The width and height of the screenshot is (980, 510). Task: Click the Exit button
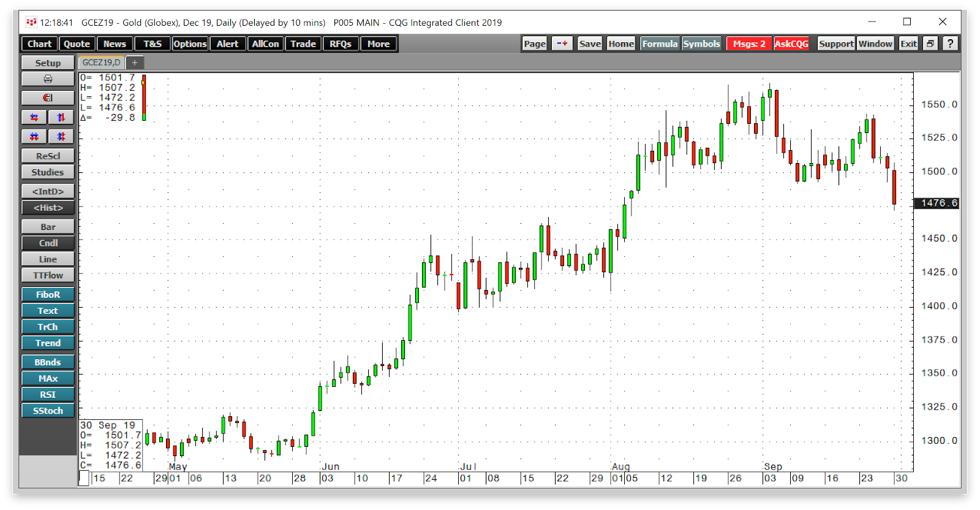coord(908,44)
